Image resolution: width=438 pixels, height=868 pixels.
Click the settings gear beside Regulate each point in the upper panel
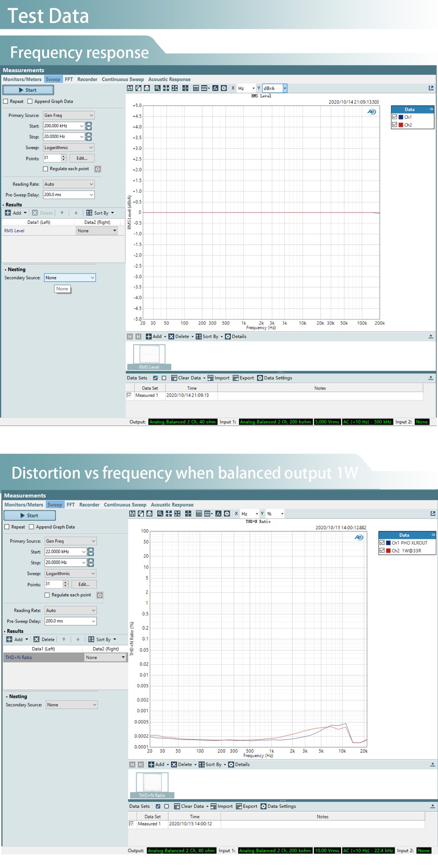[98, 169]
